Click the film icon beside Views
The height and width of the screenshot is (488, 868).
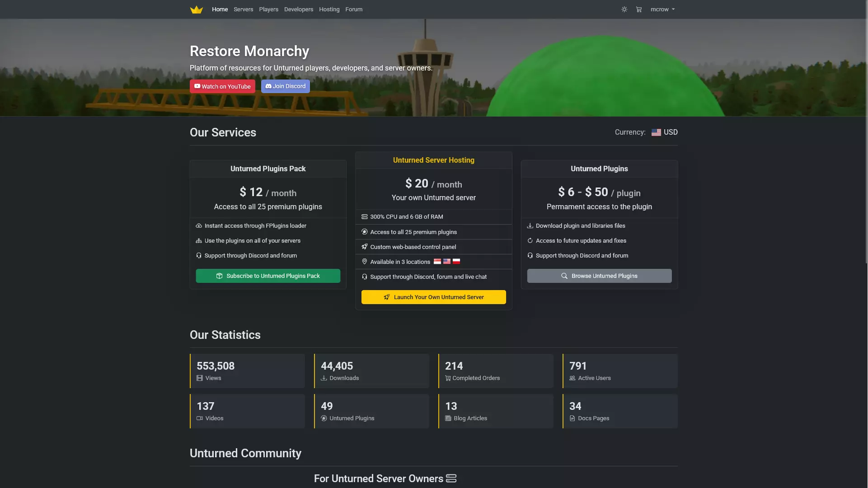pos(199,378)
